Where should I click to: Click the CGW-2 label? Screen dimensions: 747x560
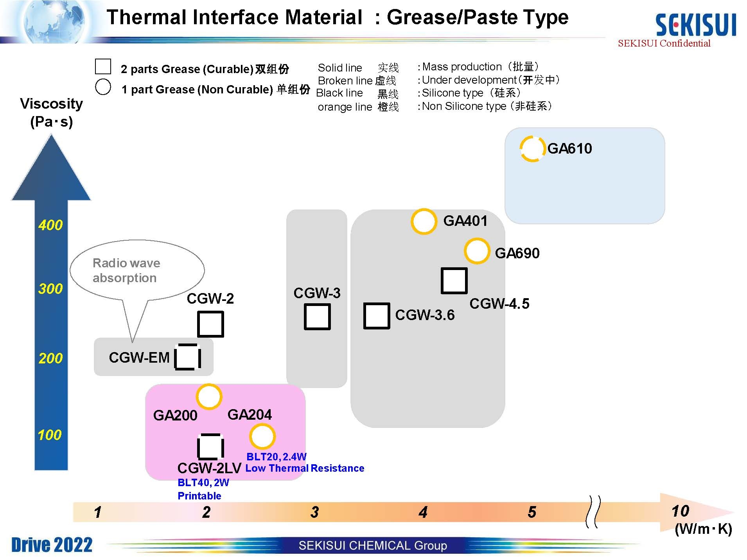tap(210, 299)
